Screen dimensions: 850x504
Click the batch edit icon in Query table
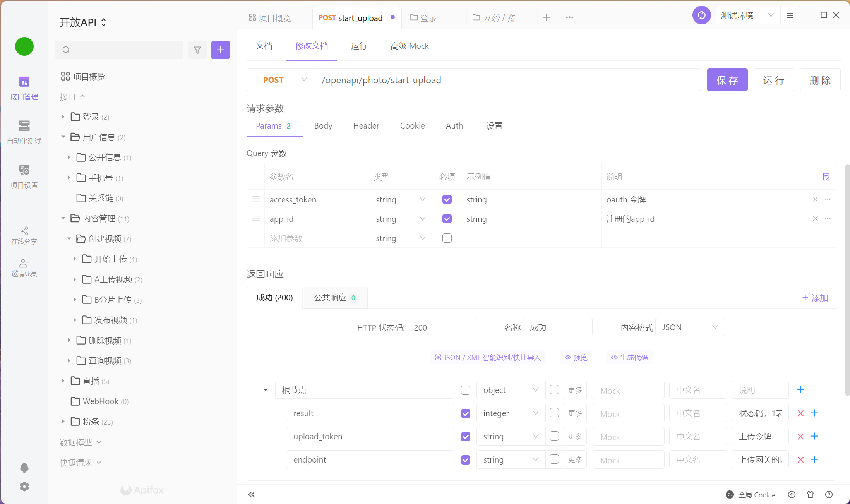[826, 177]
